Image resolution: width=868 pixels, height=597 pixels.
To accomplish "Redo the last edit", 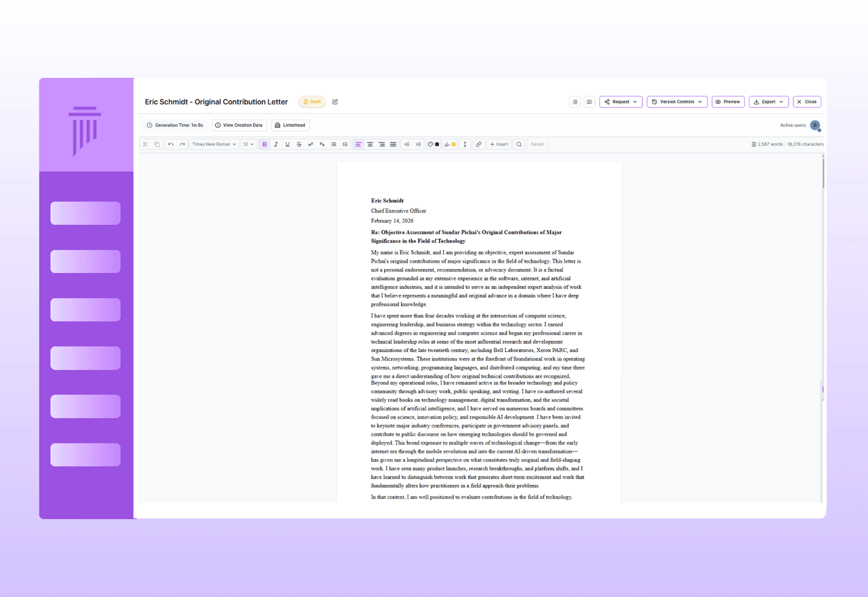I will 182,144.
